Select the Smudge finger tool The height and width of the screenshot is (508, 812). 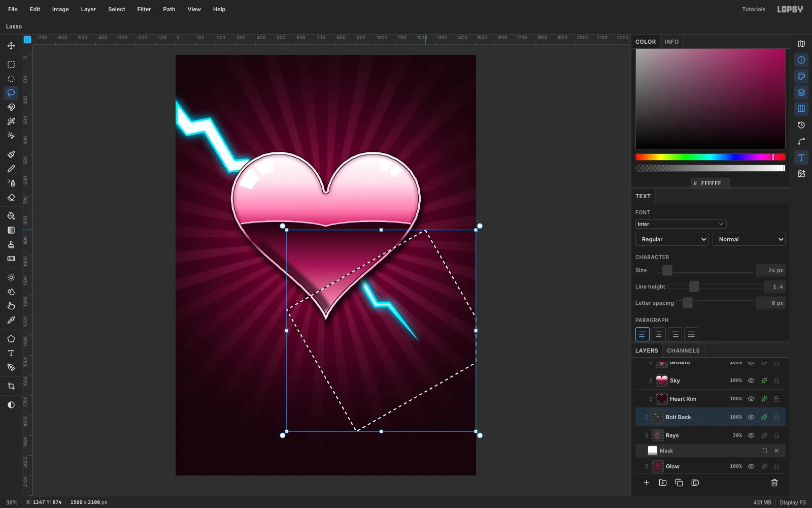coord(11,306)
